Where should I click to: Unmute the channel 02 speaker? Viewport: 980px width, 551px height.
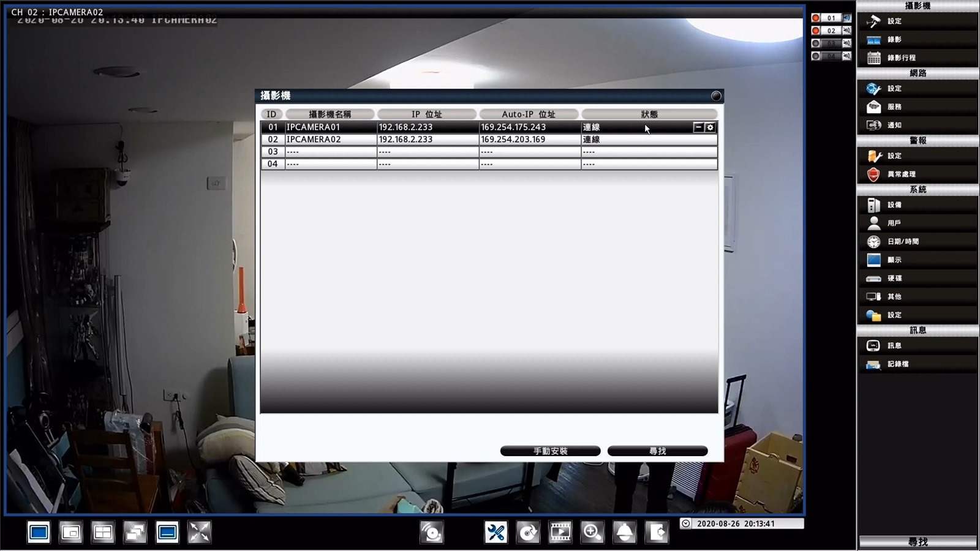846,31
